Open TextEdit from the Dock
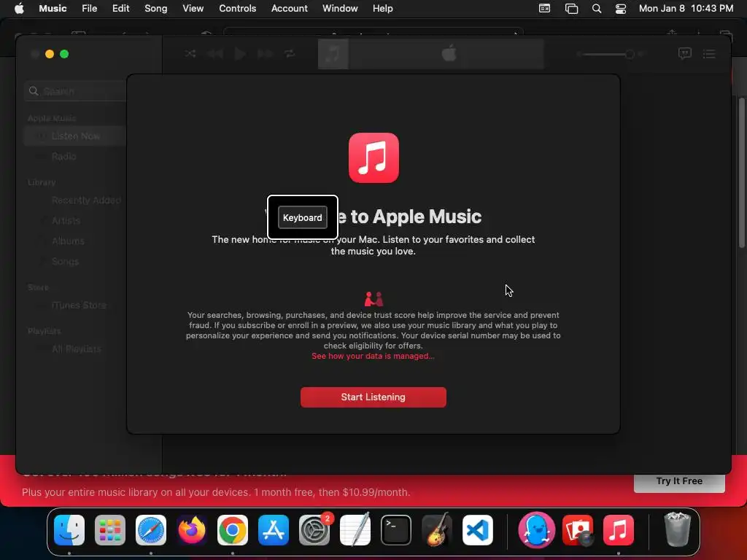The height and width of the screenshot is (560, 747). point(355,530)
